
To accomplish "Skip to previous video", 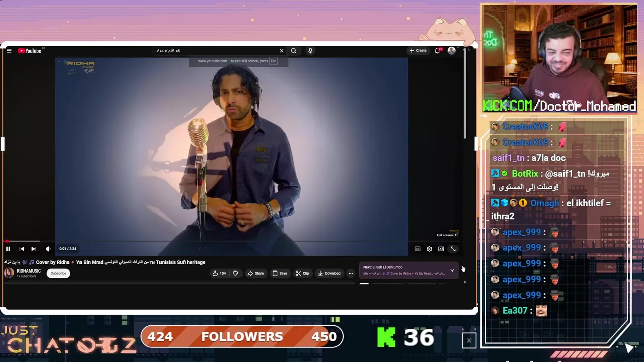I will (22, 249).
